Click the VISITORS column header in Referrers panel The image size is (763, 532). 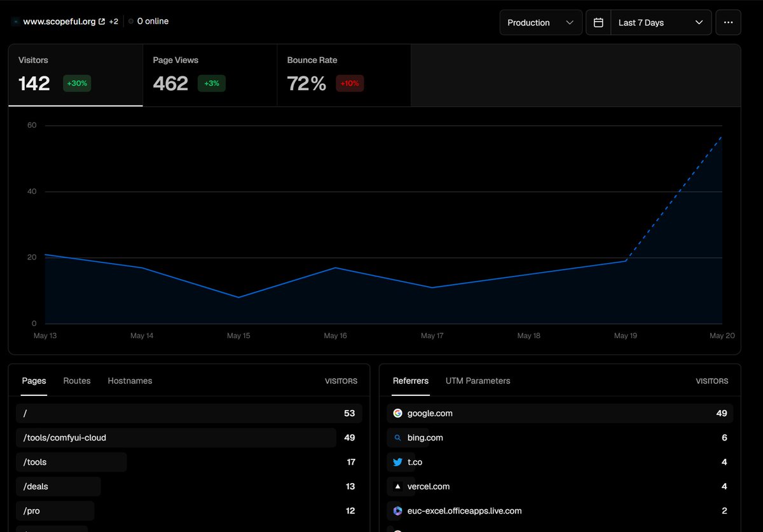712,381
